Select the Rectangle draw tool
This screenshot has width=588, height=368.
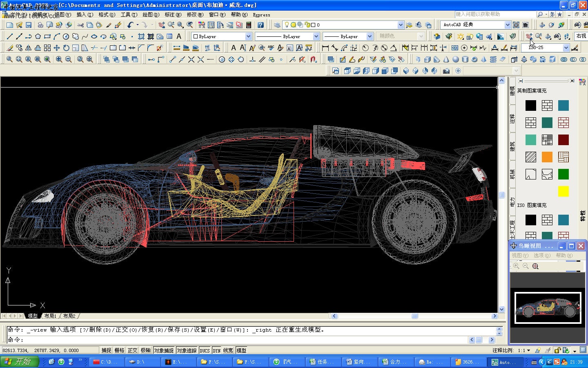[47, 36]
